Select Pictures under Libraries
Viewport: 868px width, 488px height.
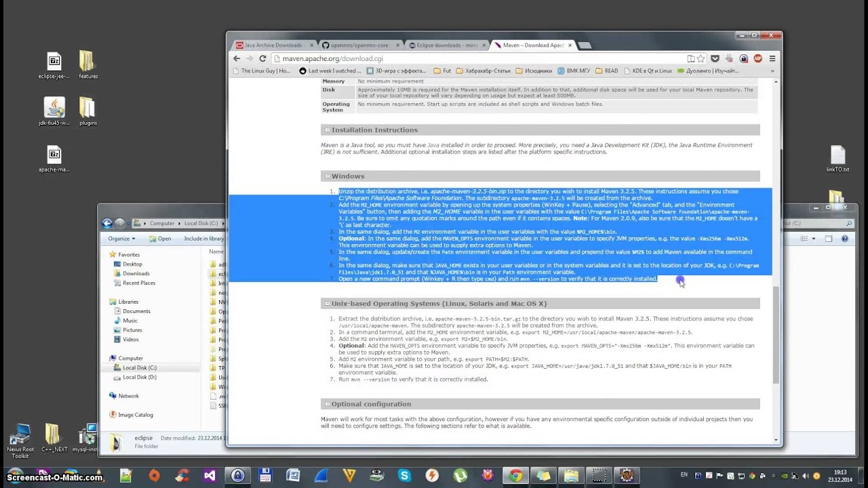132,330
